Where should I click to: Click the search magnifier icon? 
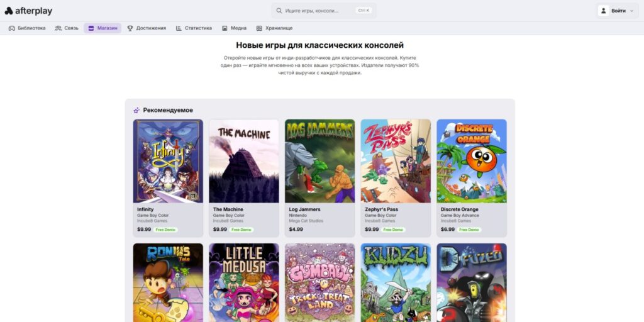[x=279, y=11]
